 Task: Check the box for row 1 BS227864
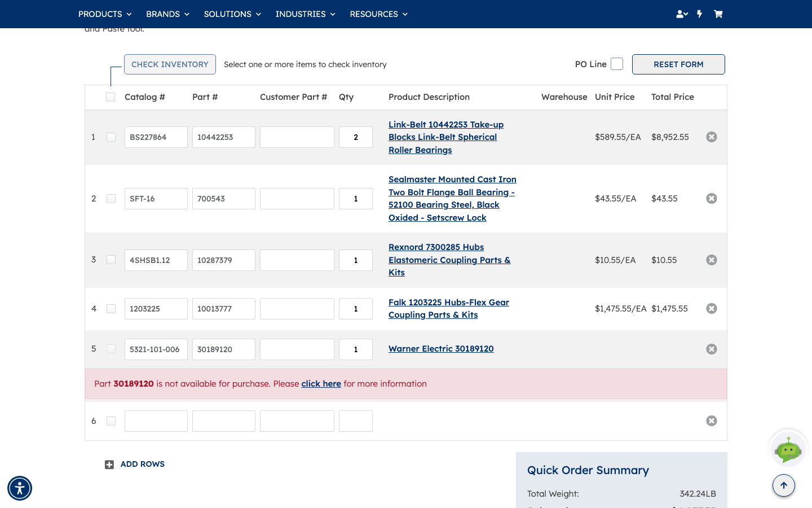(111, 137)
